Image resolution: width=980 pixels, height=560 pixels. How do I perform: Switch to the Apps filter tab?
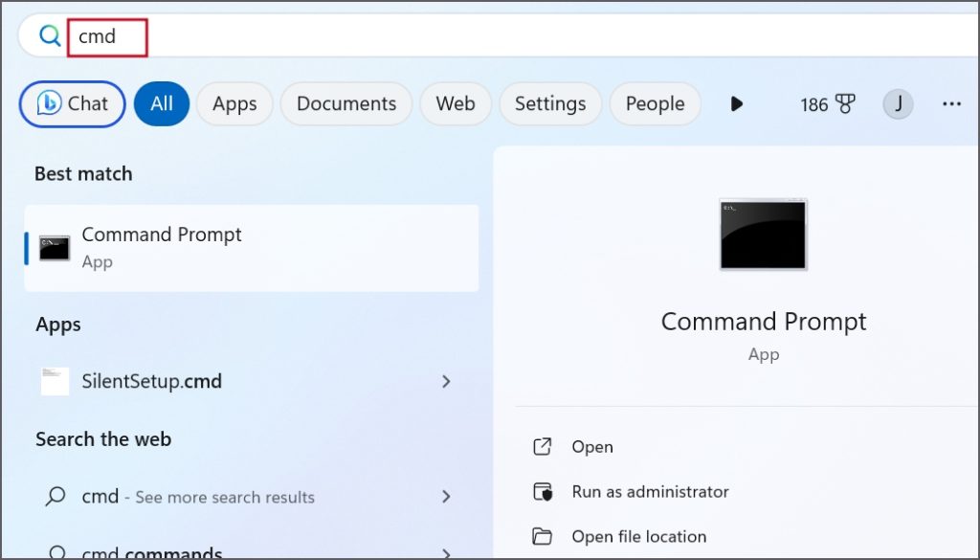(234, 103)
